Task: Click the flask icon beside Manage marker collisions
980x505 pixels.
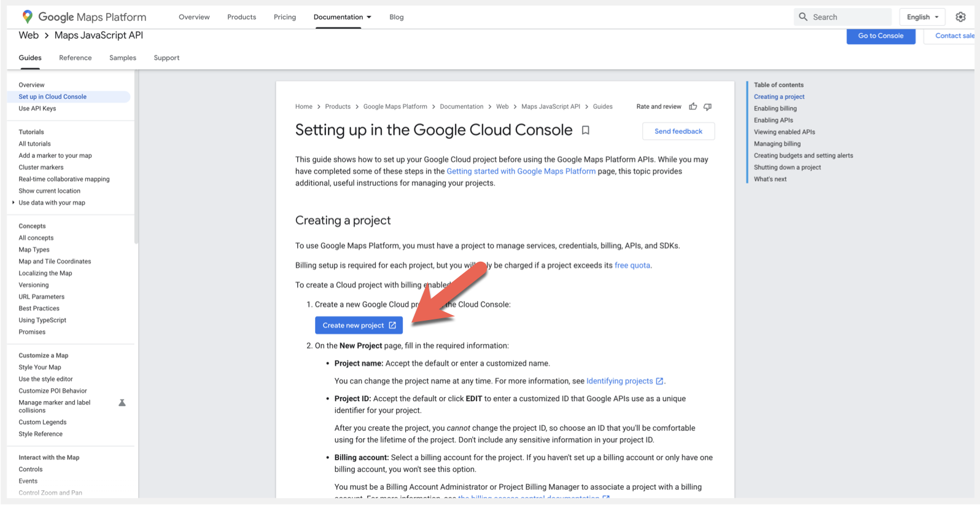Action: [122, 403]
